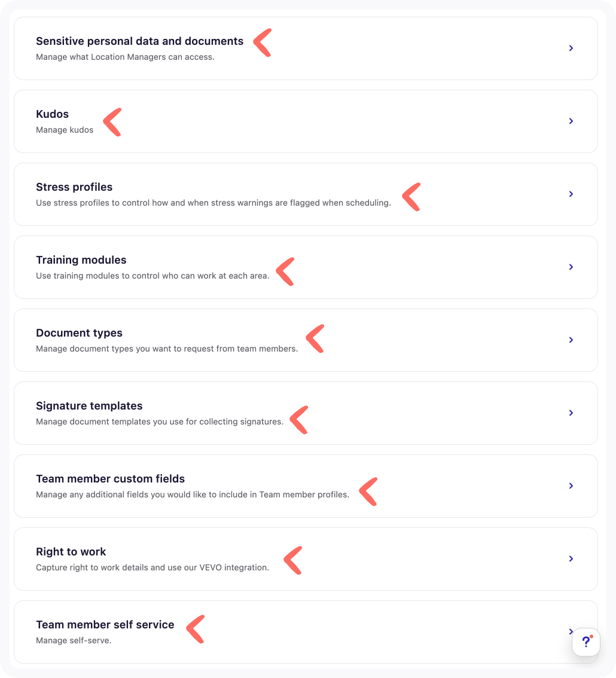Open the help question mark widget
616x678 pixels.
[x=586, y=642]
